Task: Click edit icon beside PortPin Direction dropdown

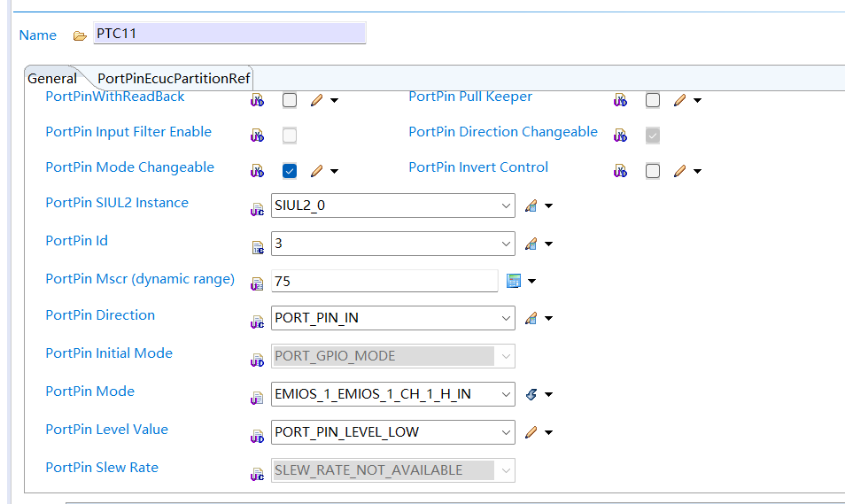Action: click(531, 318)
